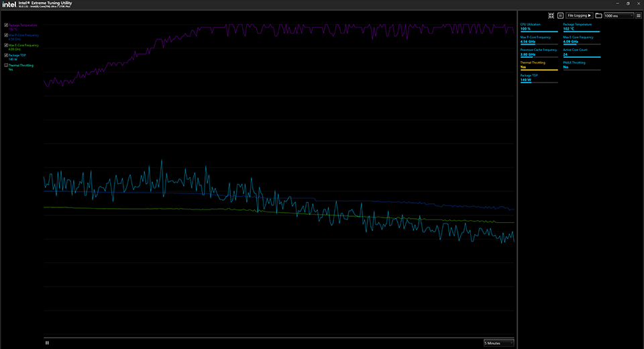The height and width of the screenshot is (349, 644).
Task: Open the 5 Minutes time range dropdown
Action: (x=498, y=343)
